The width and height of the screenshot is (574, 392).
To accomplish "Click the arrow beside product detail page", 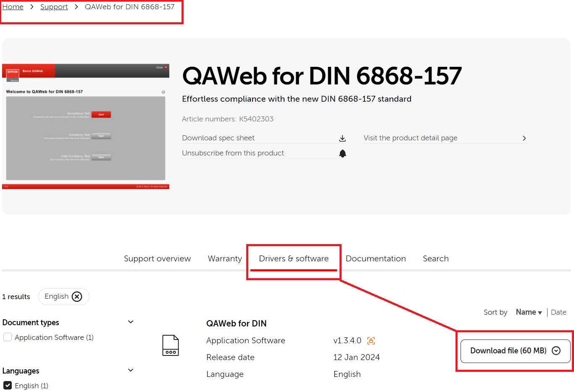I will (524, 138).
